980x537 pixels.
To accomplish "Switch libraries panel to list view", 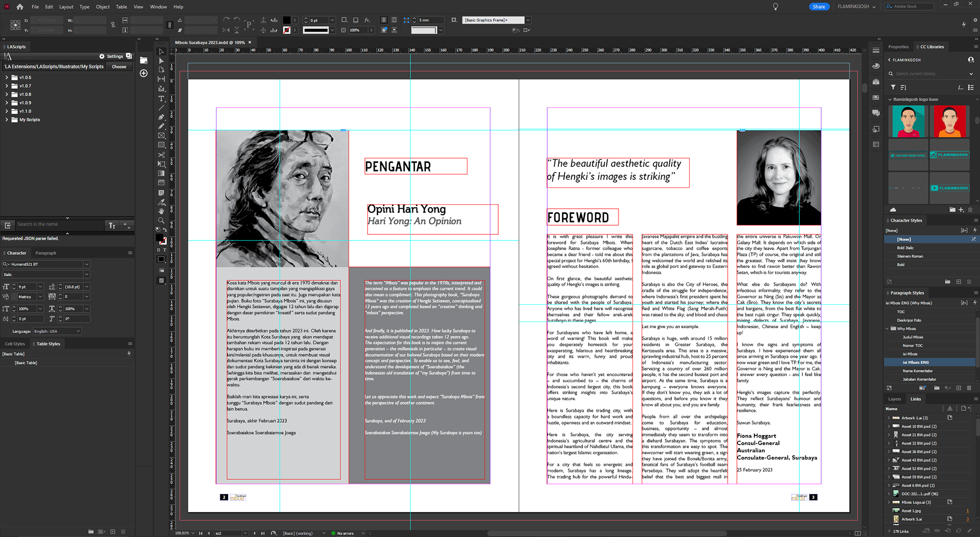I will coord(970,87).
